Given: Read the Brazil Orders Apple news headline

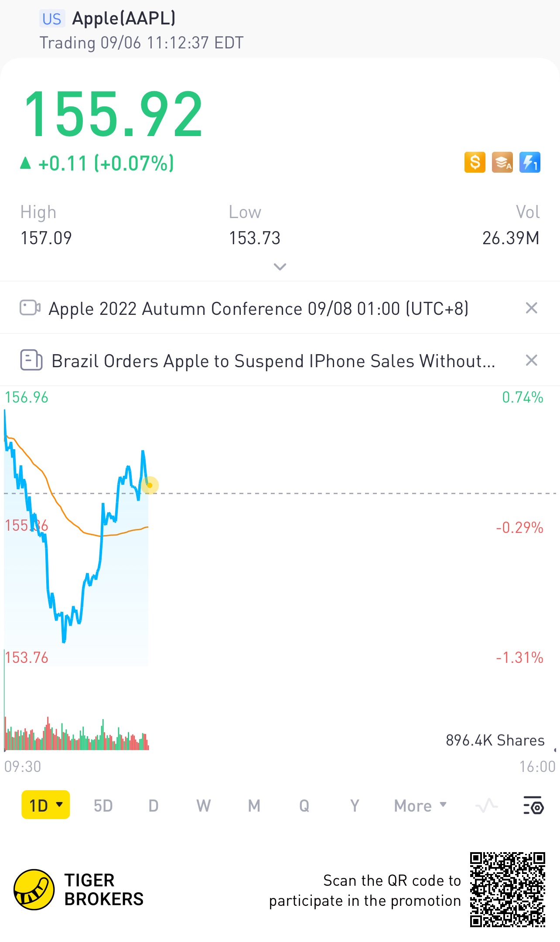Looking at the screenshot, I should click(x=273, y=361).
